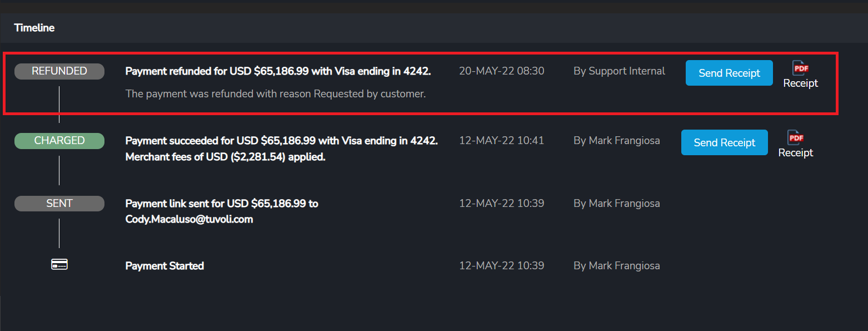Select the green CHARGED status badge
Viewport: 868px width, 331px height.
(59, 141)
